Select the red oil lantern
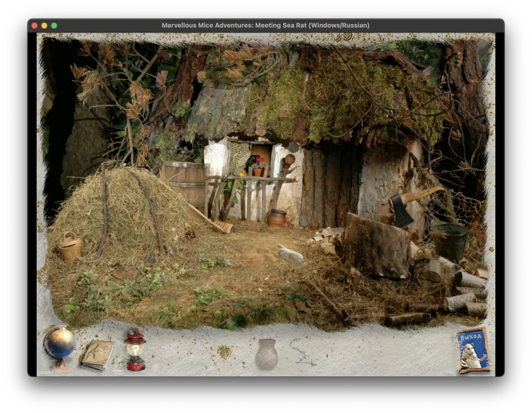Image resolution: width=532 pixels, height=413 pixels. tap(135, 349)
